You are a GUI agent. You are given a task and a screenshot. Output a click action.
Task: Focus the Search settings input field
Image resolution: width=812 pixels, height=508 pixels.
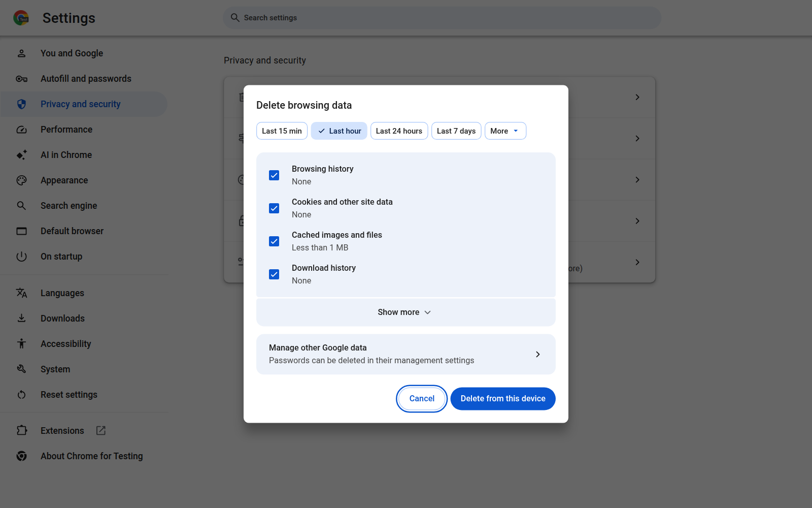[x=442, y=18]
